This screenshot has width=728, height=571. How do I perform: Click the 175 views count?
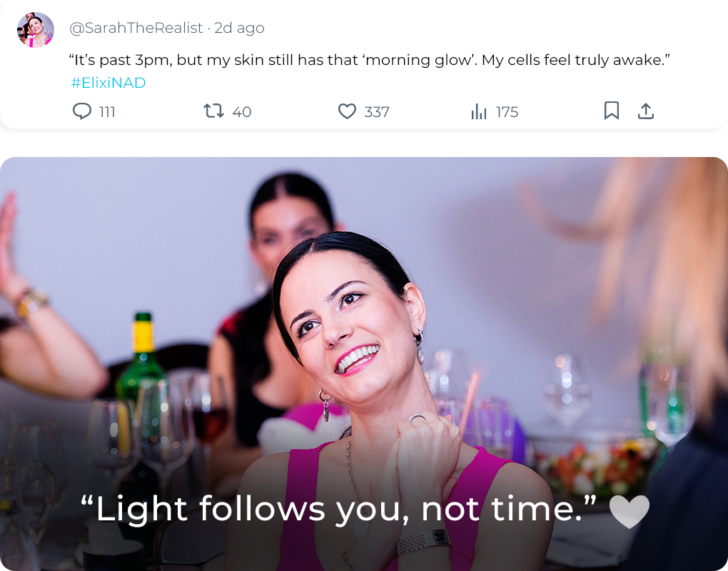[507, 112]
